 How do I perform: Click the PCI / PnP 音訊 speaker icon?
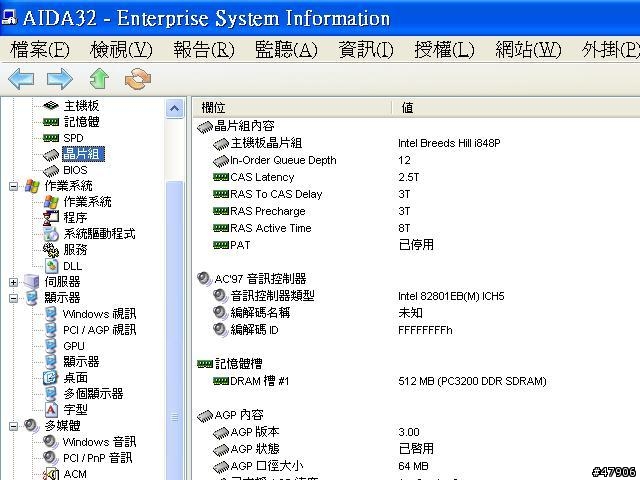click(x=50, y=458)
